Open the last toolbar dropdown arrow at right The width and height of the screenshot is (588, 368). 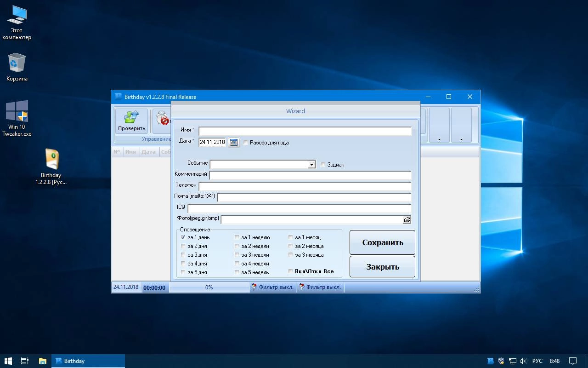tap(461, 139)
